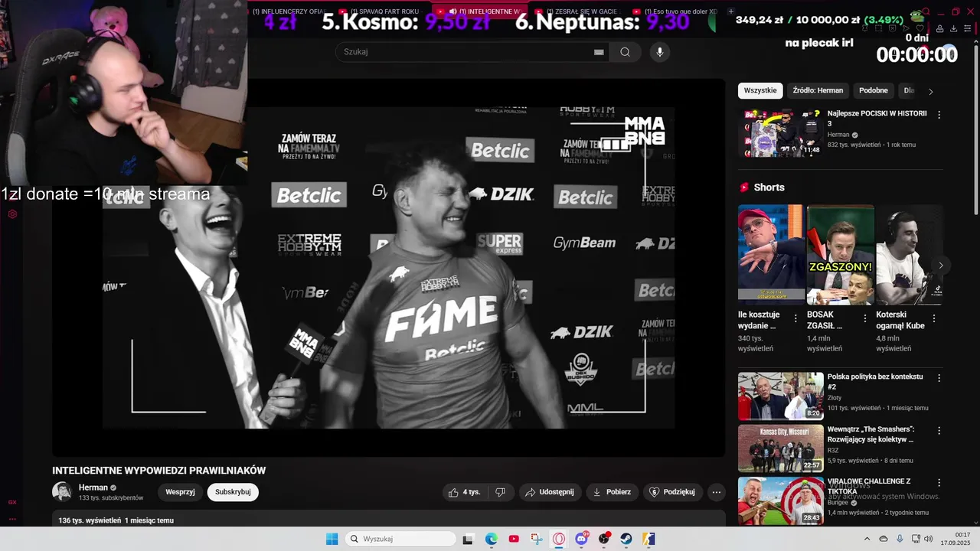Open ZGASZONY Bosak short thumbnail
Screen dimensions: 980x551
[x=840, y=254]
